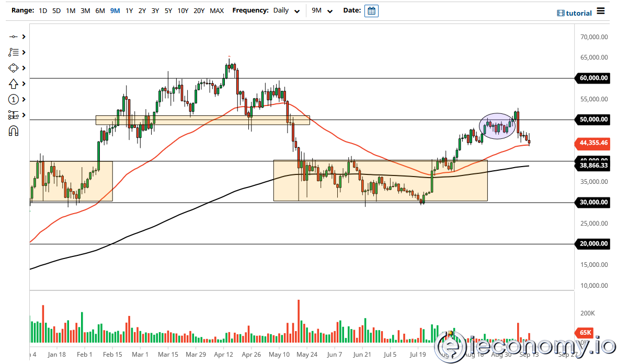The width and height of the screenshot is (617, 364).
Task: Select the circled number one label tool
Action: 13,99
